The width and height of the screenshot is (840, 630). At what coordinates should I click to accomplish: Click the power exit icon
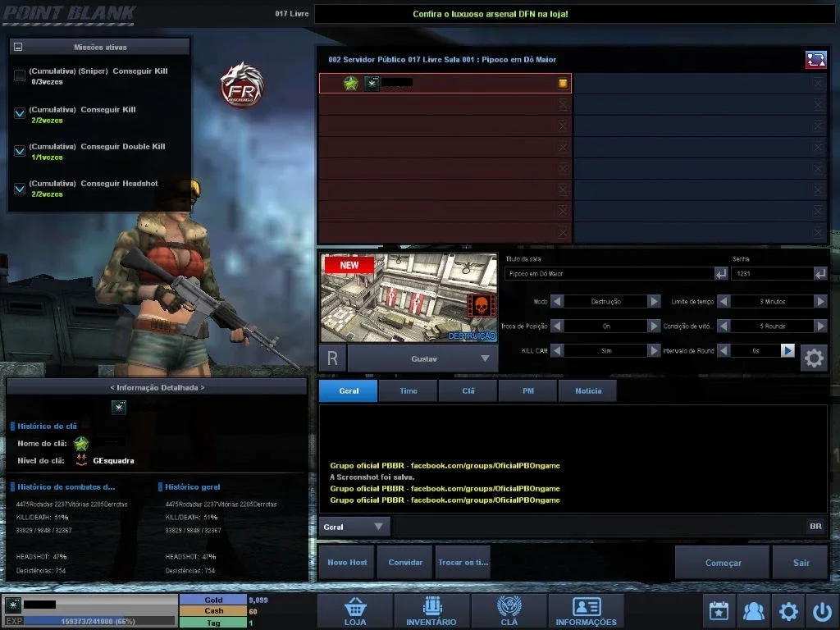coord(822,610)
